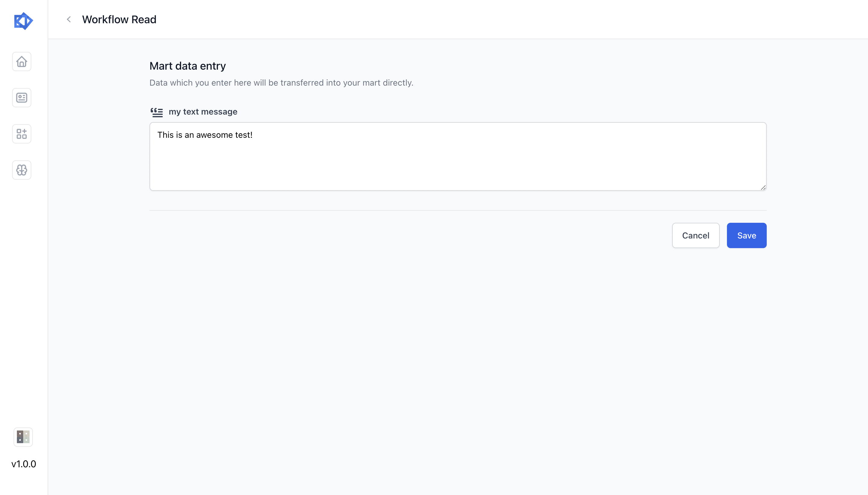The height and width of the screenshot is (495, 868).
Task: Click the Workflow Read page title
Action: 119,19
